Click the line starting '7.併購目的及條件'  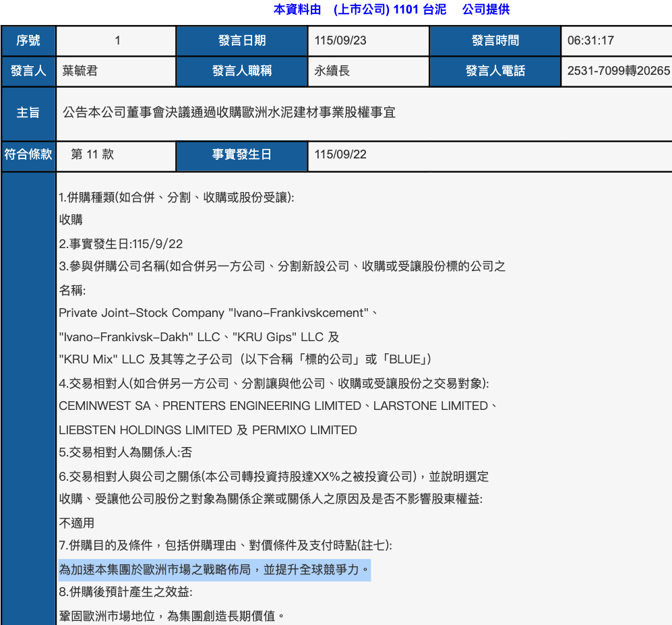225,545
